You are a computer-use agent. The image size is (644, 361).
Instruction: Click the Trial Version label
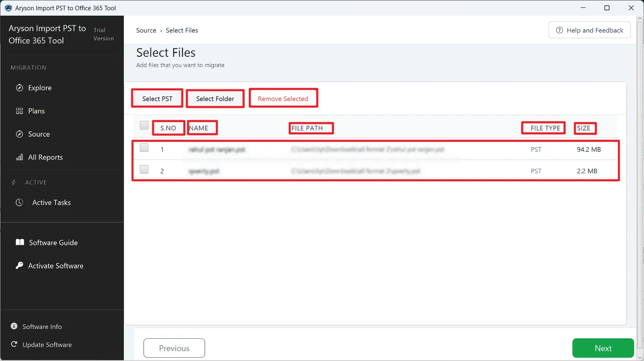(104, 34)
